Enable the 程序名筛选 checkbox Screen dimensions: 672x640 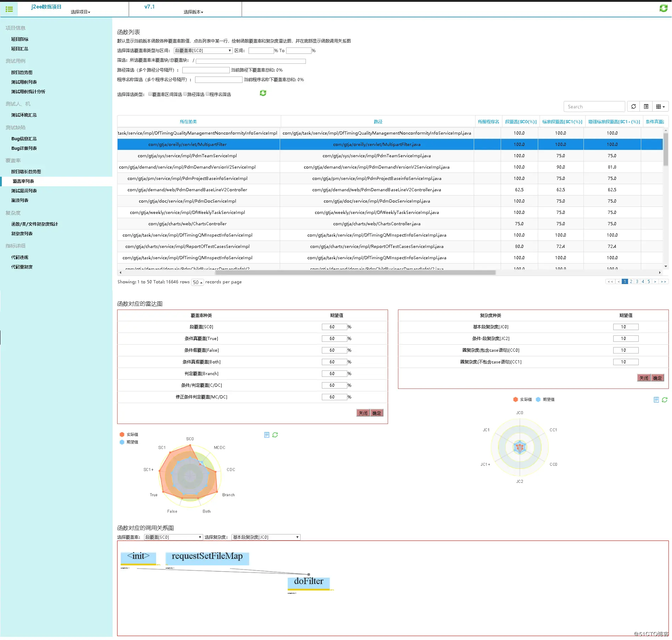[207, 94]
